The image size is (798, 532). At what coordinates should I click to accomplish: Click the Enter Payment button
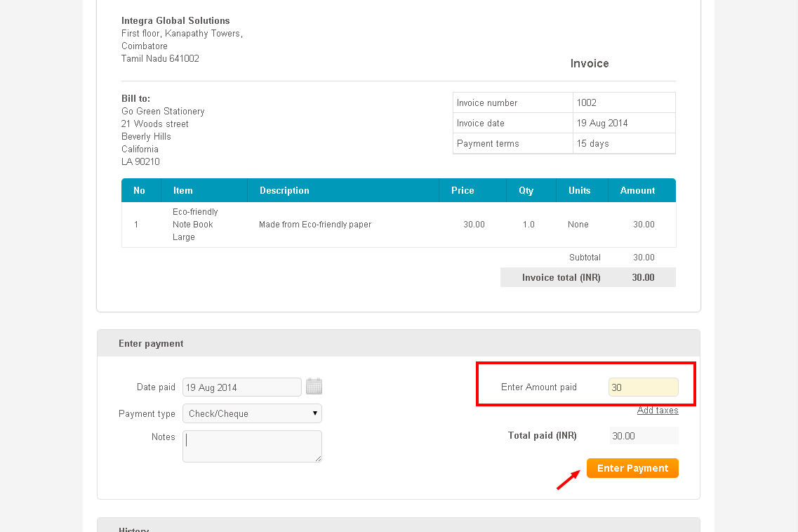[632, 468]
